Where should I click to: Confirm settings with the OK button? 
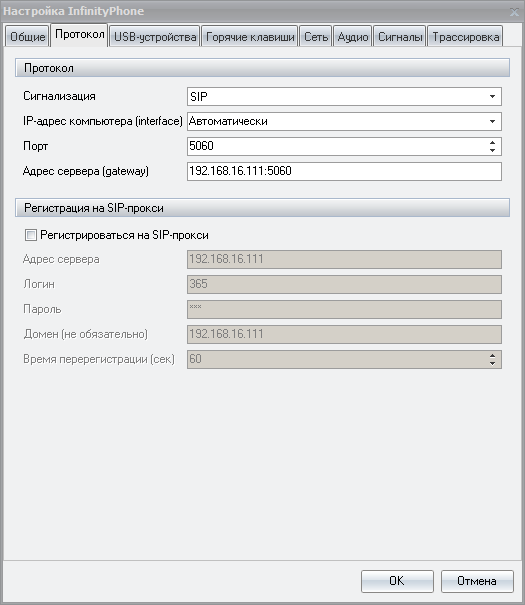(x=397, y=581)
